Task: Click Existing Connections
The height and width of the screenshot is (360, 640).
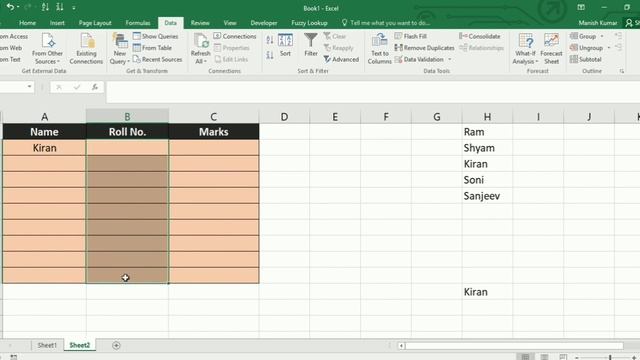Action: 86,49
